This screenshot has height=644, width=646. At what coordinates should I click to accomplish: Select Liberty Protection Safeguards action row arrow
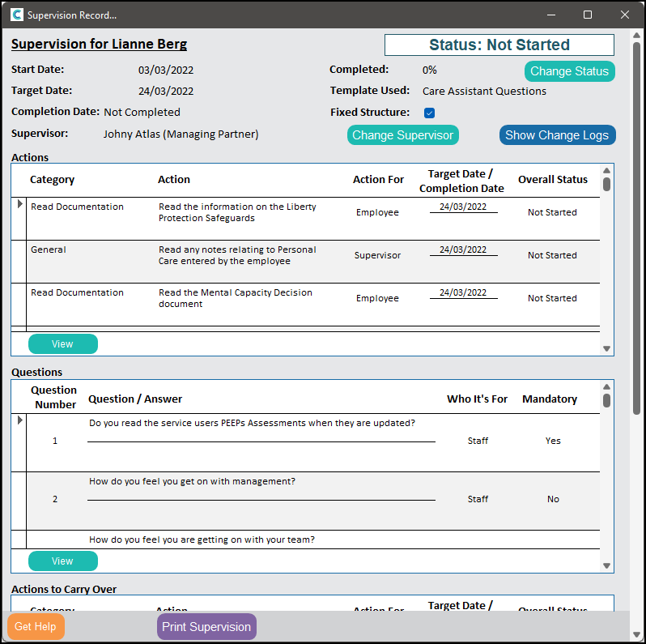pos(19,205)
